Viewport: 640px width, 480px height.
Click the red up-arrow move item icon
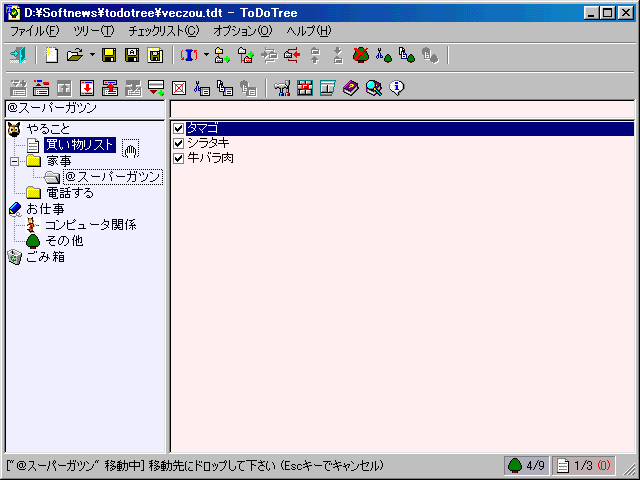click(110, 88)
